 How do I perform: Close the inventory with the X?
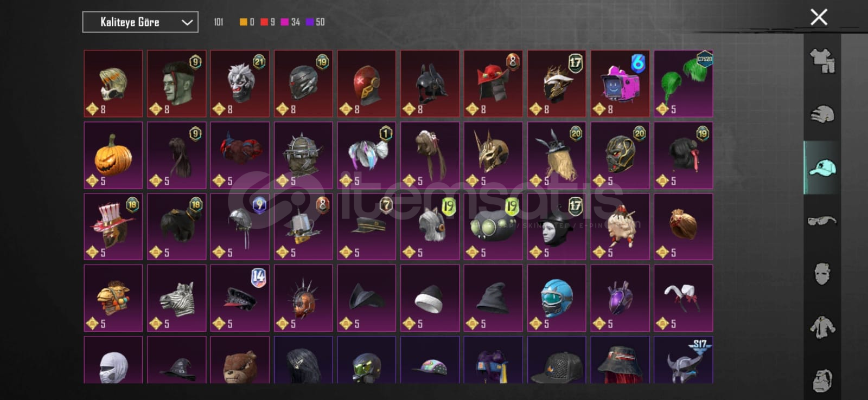point(819,17)
